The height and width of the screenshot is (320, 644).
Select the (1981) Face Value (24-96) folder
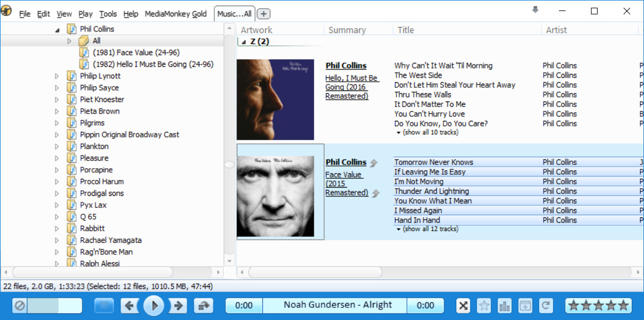(136, 52)
